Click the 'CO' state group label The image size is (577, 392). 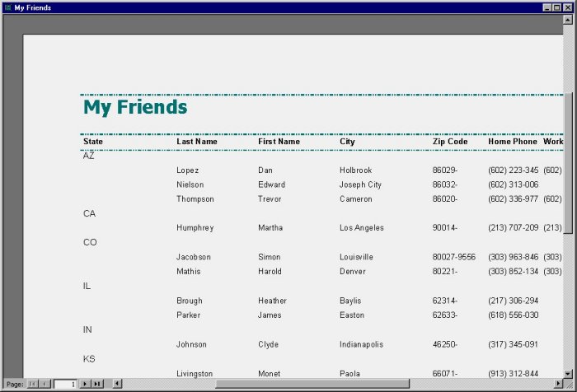point(90,243)
